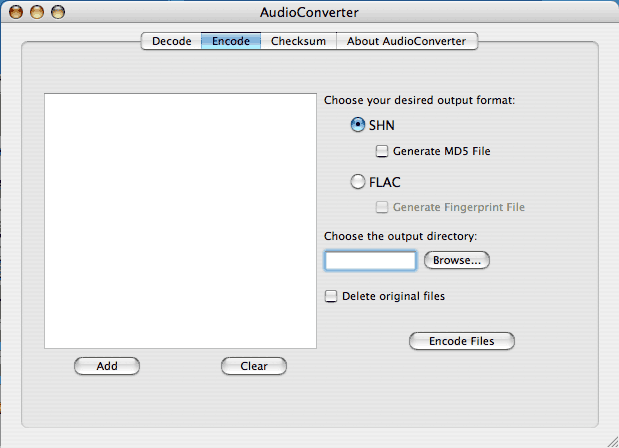Show the About AudioConverter tab
The image size is (619, 448).
(x=406, y=41)
